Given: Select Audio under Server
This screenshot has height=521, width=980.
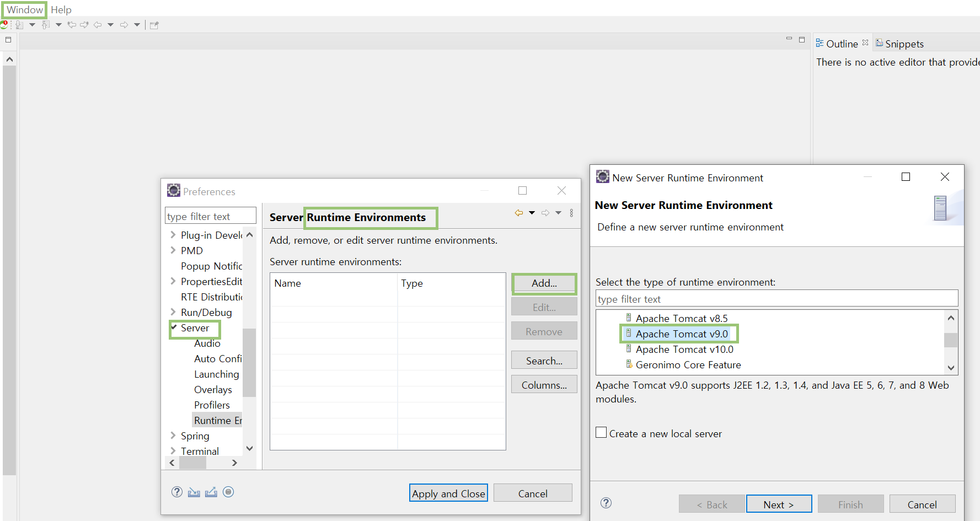Looking at the screenshot, I should (207, 343).
